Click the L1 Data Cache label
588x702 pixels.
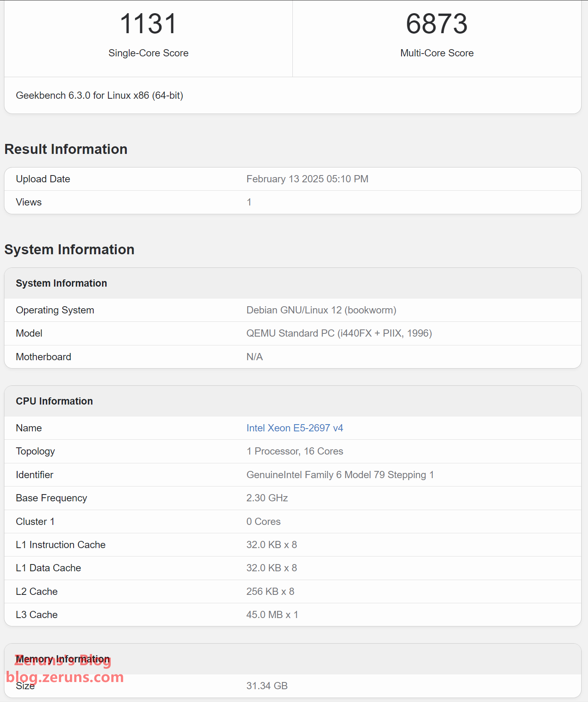click(48, 568)
